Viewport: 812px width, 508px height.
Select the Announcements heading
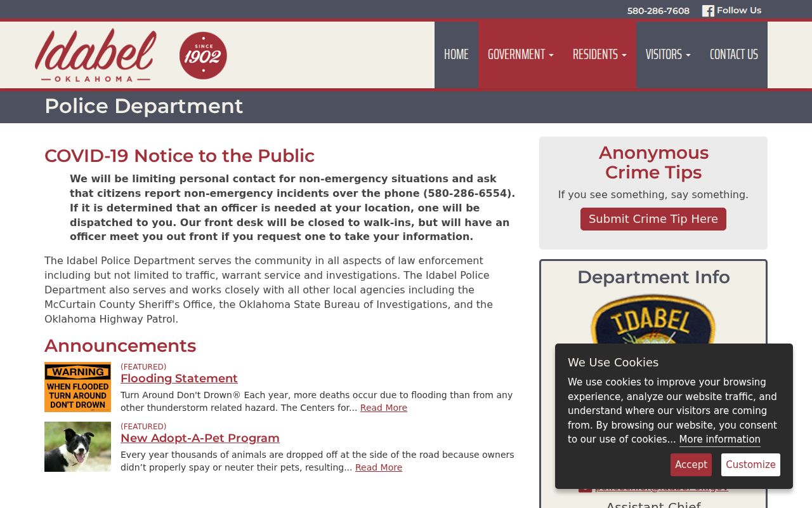click(120, 345)
